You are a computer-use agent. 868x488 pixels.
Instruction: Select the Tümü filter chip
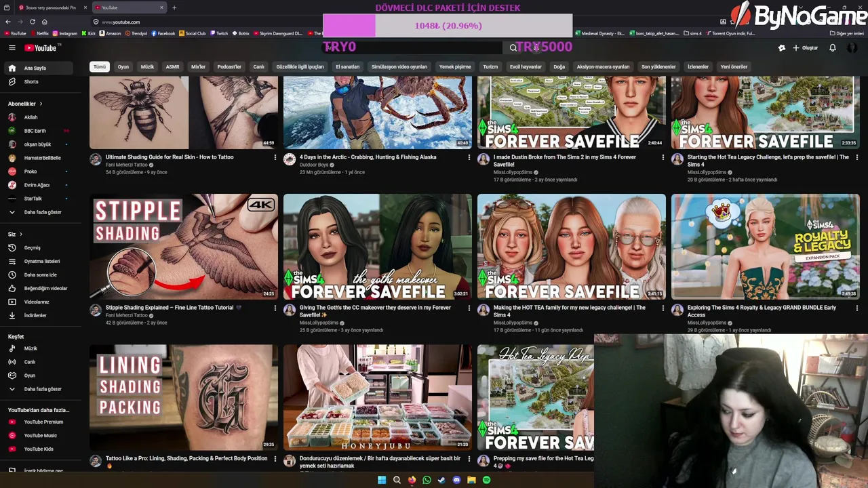tap(100, 67)
